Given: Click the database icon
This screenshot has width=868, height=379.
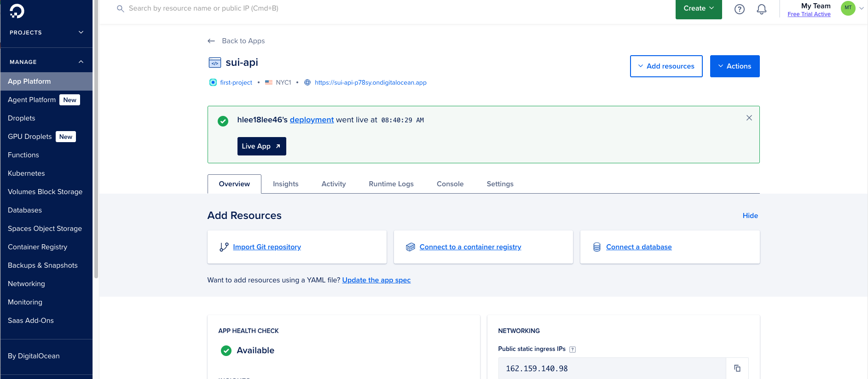Looking at the screenshot, I should point(597,247).
